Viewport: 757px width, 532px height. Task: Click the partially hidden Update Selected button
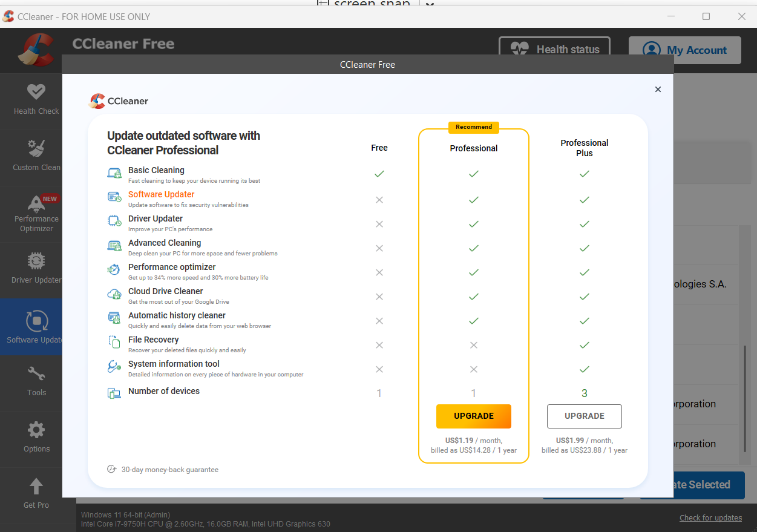(x=709, y=485)
